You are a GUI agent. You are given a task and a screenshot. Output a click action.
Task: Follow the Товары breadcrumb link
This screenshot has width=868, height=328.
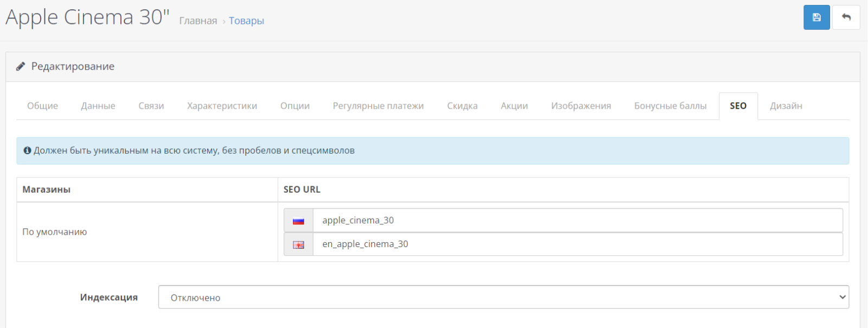tap(246, 21)
